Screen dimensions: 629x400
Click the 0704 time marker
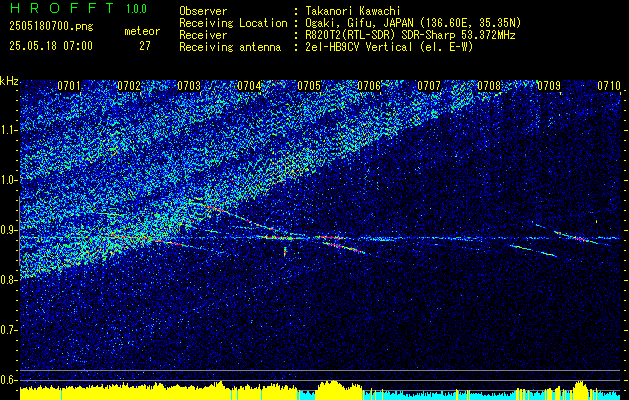tap(249, 86)
